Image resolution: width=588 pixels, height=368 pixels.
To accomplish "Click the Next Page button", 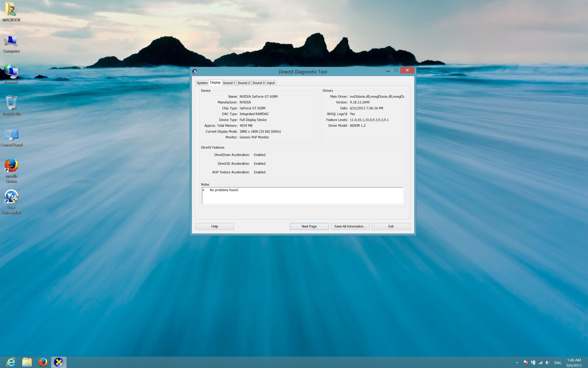I will click(x=309, y=226).
